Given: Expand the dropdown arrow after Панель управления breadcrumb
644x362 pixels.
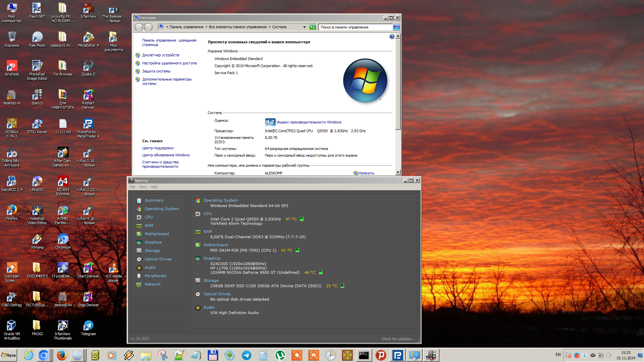Looking at the screenshot, I should pyautogui.click(x=206, y=27).
